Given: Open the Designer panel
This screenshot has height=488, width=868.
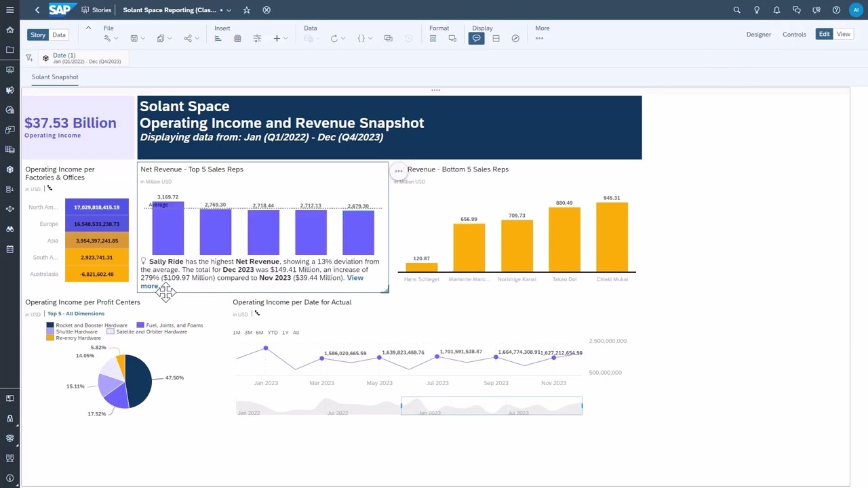Looking at the screenshot, I should (758, 35).
